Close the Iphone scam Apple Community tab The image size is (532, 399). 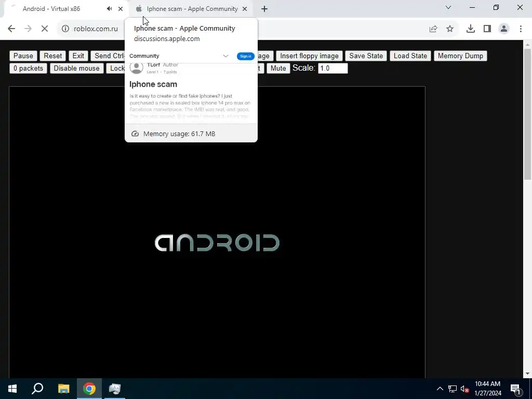click(x=245, y=9)
